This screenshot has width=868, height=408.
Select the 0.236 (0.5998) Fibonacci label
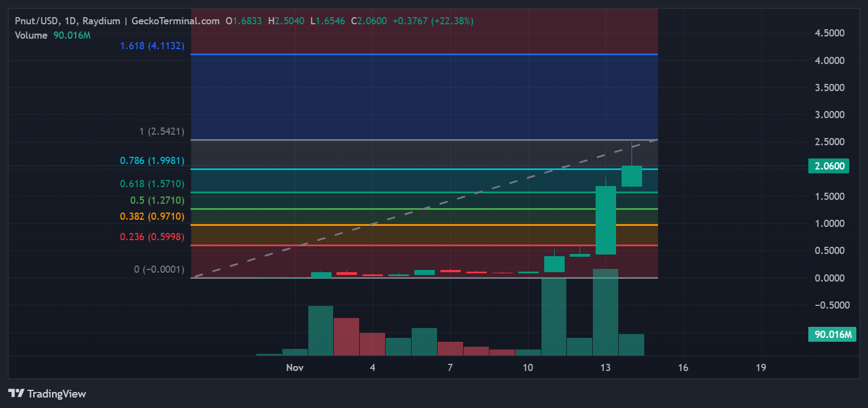(152, 237)
